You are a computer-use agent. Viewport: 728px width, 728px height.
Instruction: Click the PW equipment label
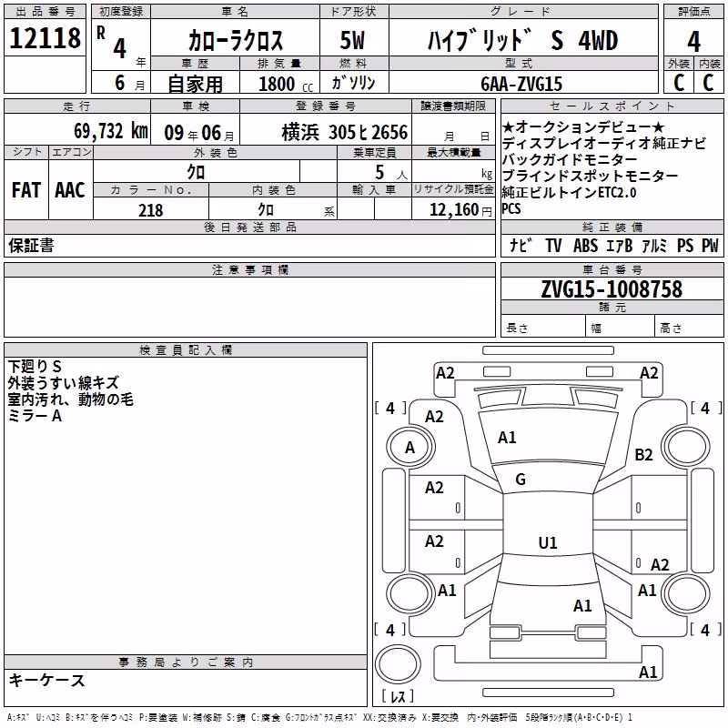coord(710,245)
